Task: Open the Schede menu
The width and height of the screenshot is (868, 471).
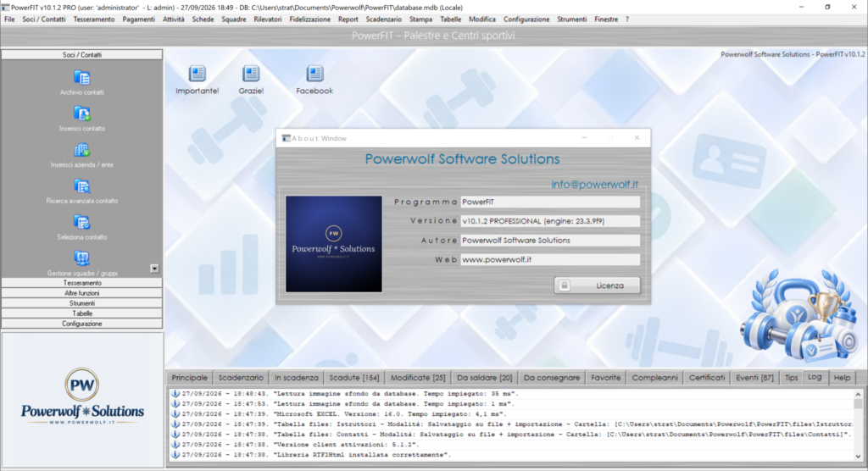Action: (203, 19)
